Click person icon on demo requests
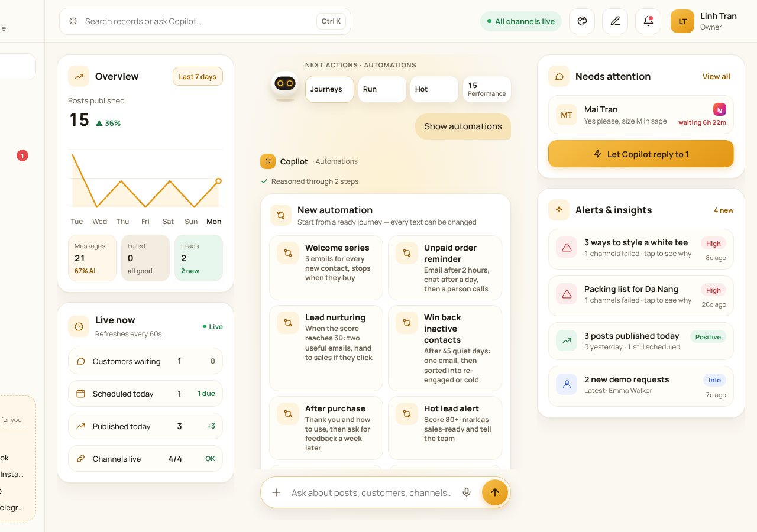Screen dimensions: 757x532 tap(567, 384)
